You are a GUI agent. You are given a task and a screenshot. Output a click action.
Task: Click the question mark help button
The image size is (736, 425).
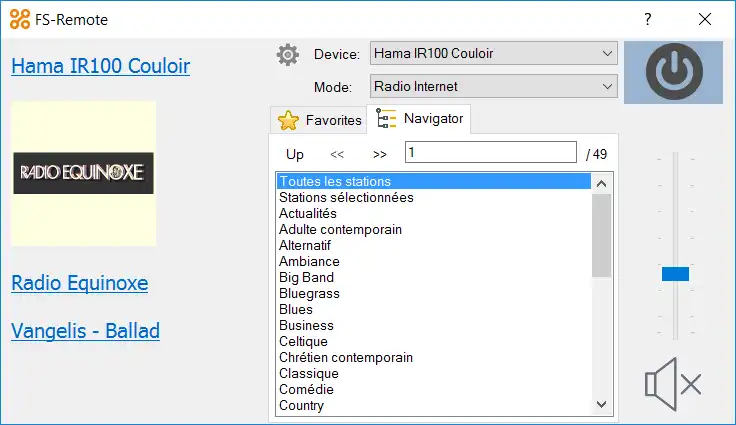648,19
